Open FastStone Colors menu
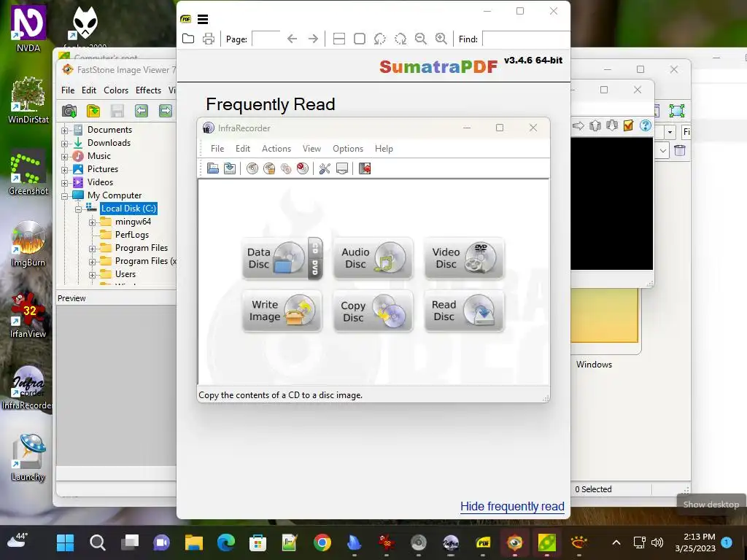The height and width of the screenshot is (560, 747). pyautogui.click(x=116, y=90)
